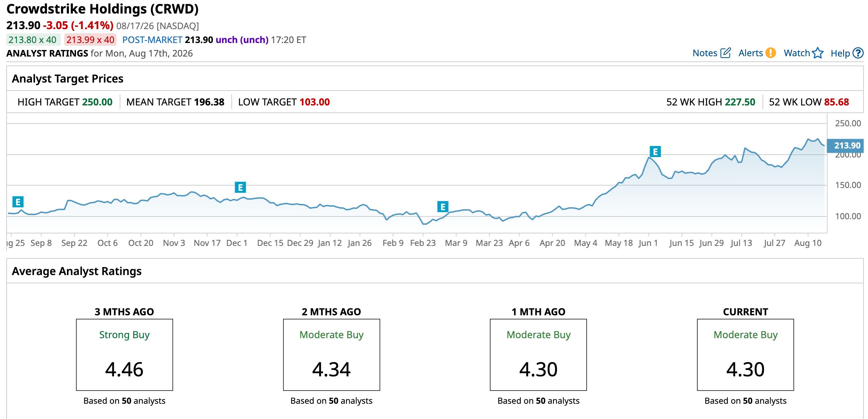Image resolution: width=868 pixels, height=419 pixels.
Task: Select the MEAN TARGET 196.38 value
Action: pos(209,102)
